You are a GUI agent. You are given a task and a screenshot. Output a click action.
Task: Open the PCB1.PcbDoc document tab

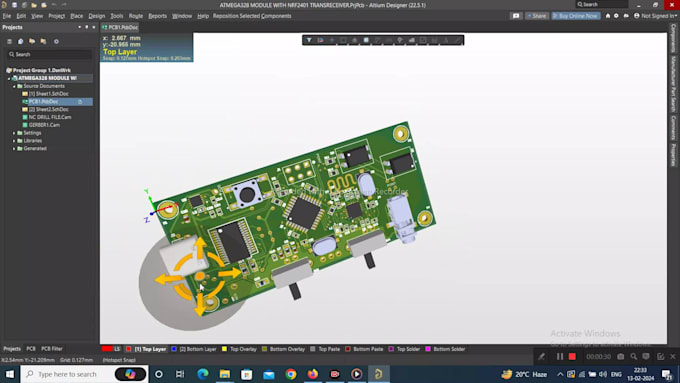coord(120,27)
